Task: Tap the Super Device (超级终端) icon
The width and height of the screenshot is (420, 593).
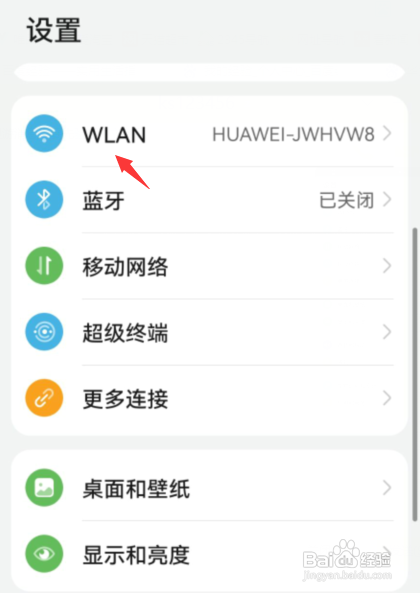Action: pos(44,332)
